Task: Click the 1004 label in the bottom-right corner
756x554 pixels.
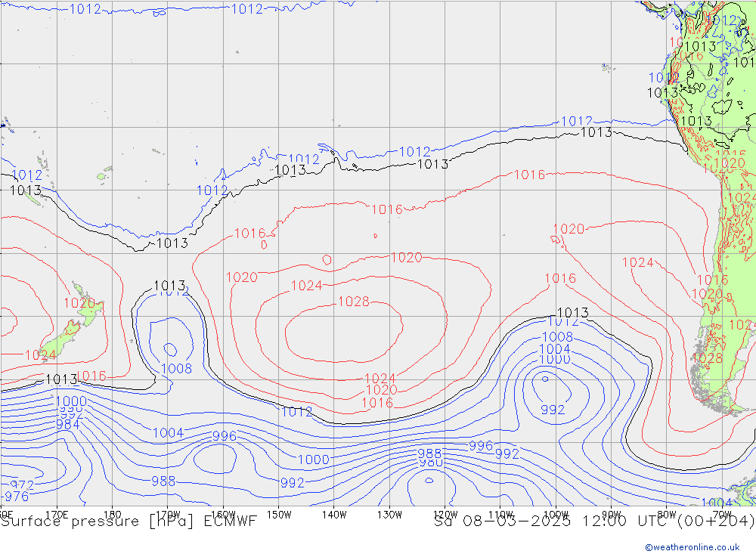Action: tap(717, 503)
